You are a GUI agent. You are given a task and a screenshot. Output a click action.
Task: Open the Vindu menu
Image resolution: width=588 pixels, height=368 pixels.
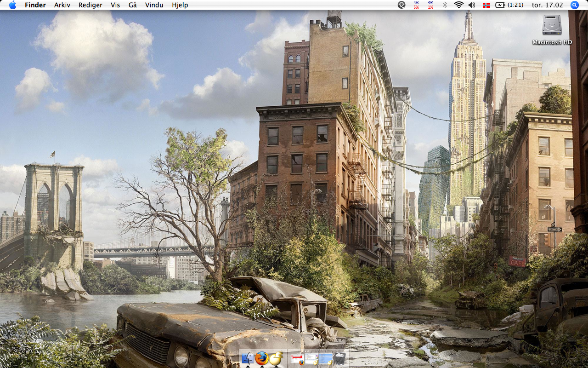coord(154,5)
